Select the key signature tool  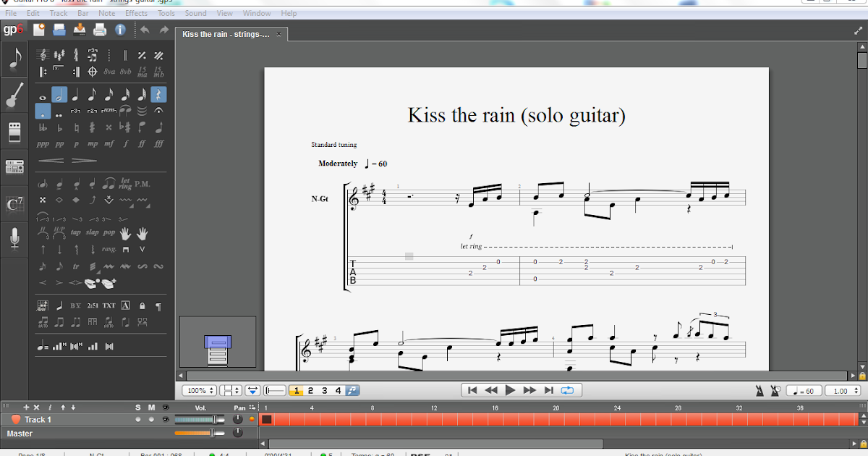tap(59, 55)
